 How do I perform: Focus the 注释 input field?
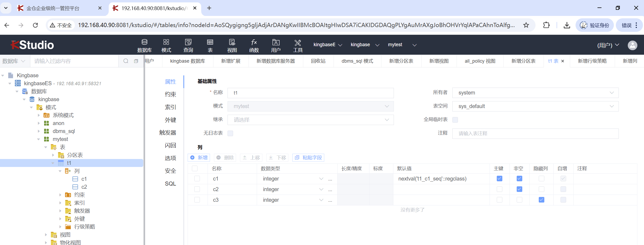point(535,134)
